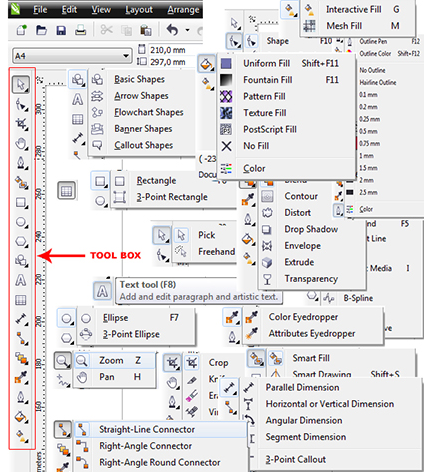Open the File menu

pyautogui.click(x=40, y=10)
